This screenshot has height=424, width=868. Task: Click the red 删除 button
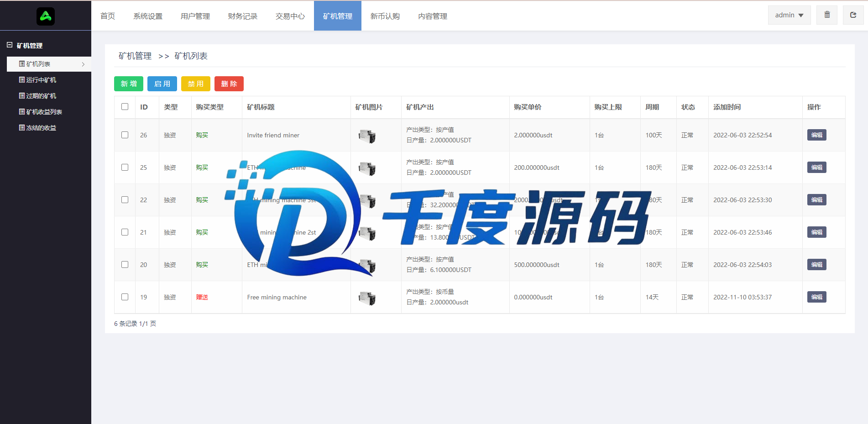point(229,84)
